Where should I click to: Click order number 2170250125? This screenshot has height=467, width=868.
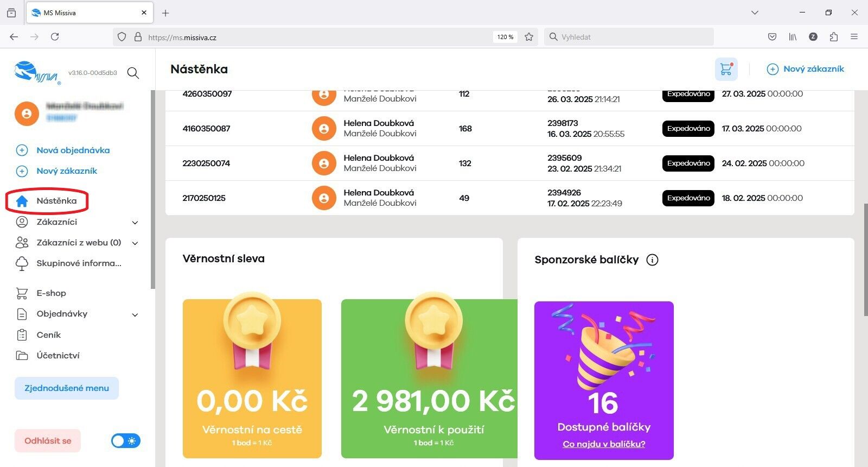204,198
